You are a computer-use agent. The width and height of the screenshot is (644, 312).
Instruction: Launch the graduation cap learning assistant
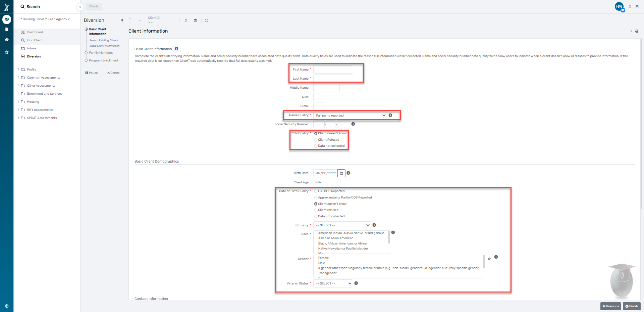(x=621, y=280)
